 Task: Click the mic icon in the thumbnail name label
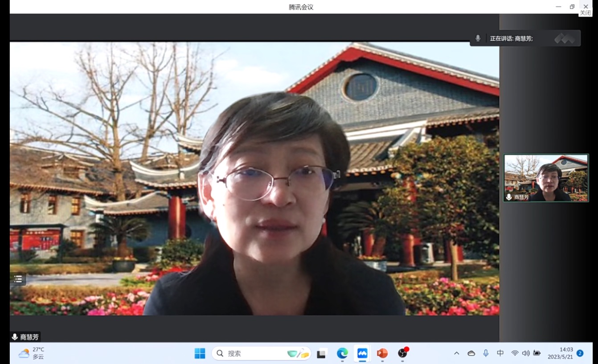(x=509, y=197)
